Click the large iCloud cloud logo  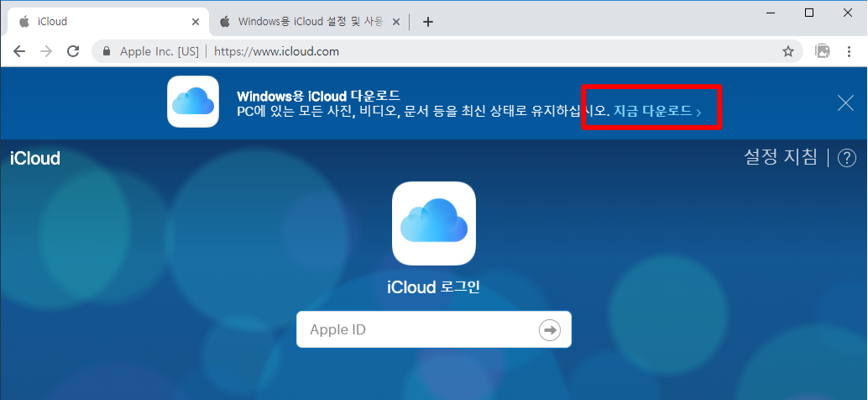(x=434, y=224)
